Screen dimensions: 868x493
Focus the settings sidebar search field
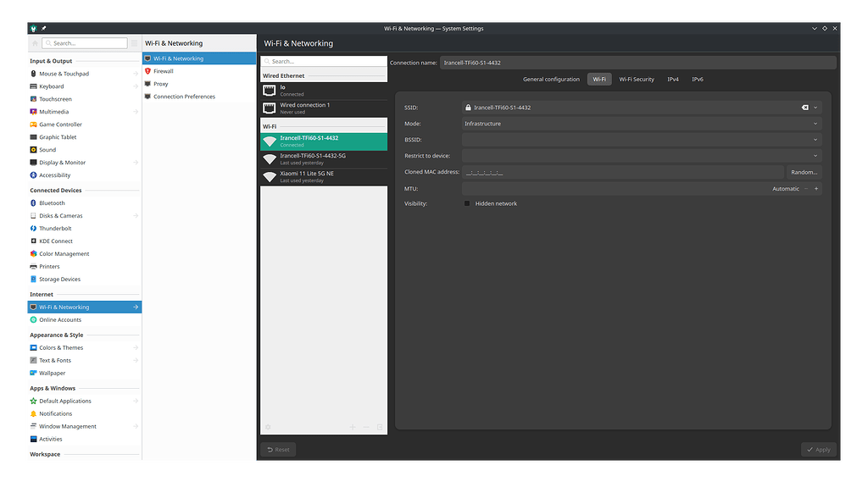click(x=85, y=43)
